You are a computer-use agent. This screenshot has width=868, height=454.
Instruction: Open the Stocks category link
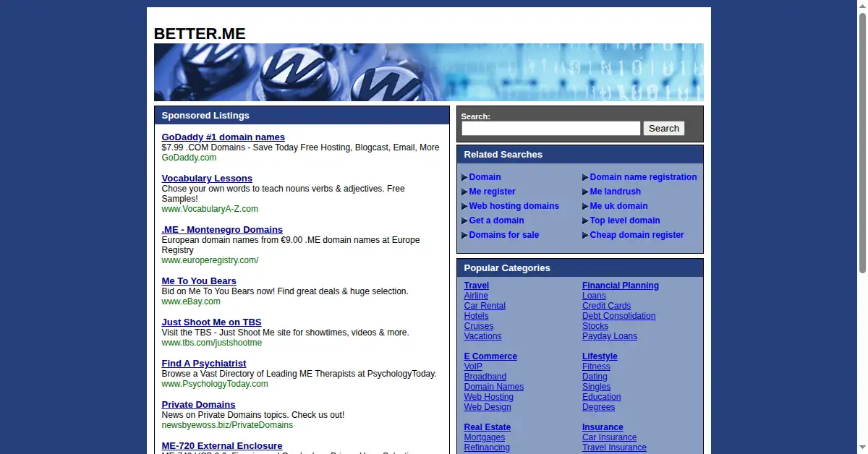click(x=595, y=326)
